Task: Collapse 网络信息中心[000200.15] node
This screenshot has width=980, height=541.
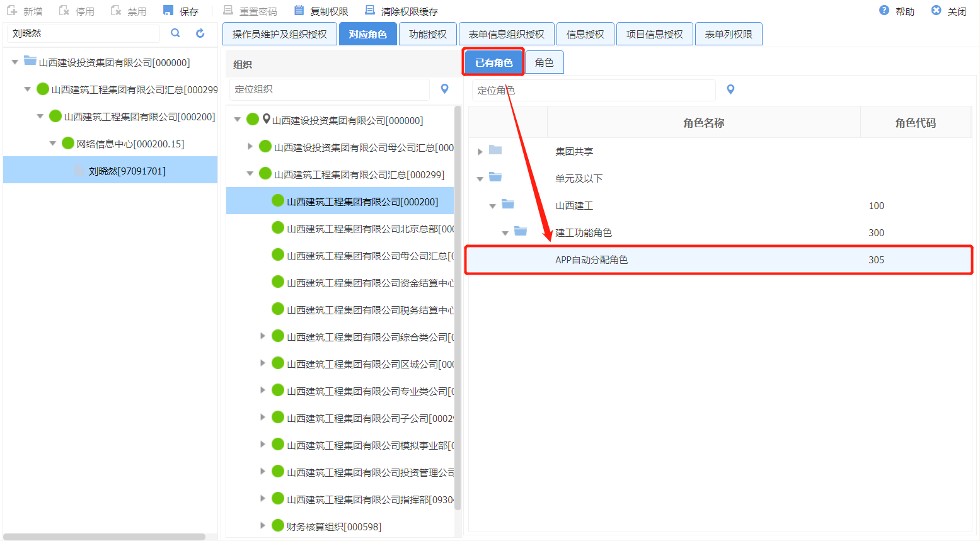Action: (x=52, y=144)
